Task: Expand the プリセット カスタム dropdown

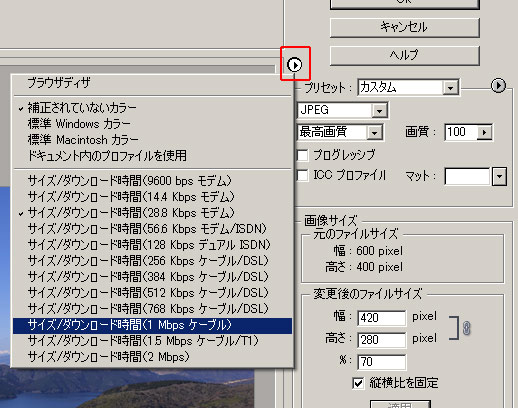Action: (x=450, y=88)
